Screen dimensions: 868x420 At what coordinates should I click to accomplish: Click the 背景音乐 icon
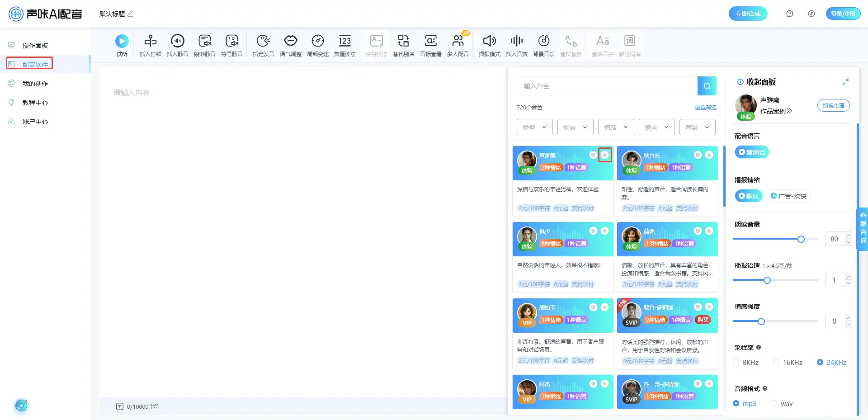pos(543,42)
